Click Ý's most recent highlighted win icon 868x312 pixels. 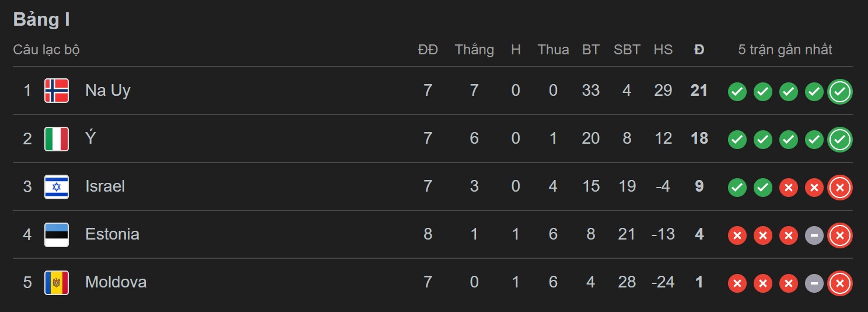click(839, 139)
